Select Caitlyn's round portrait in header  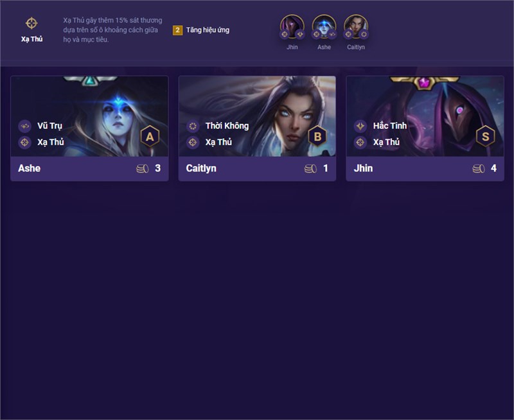pyautogui.click(x=356, y=27)
